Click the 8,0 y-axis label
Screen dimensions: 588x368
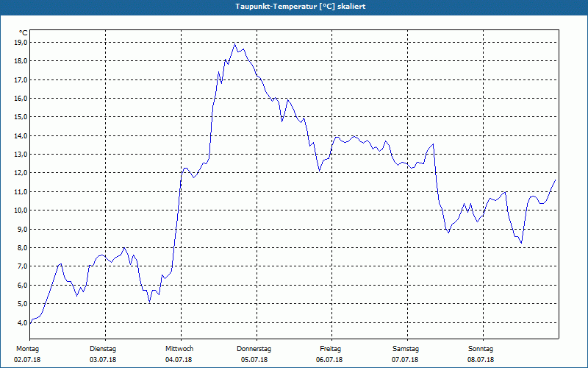coord(22,248)
